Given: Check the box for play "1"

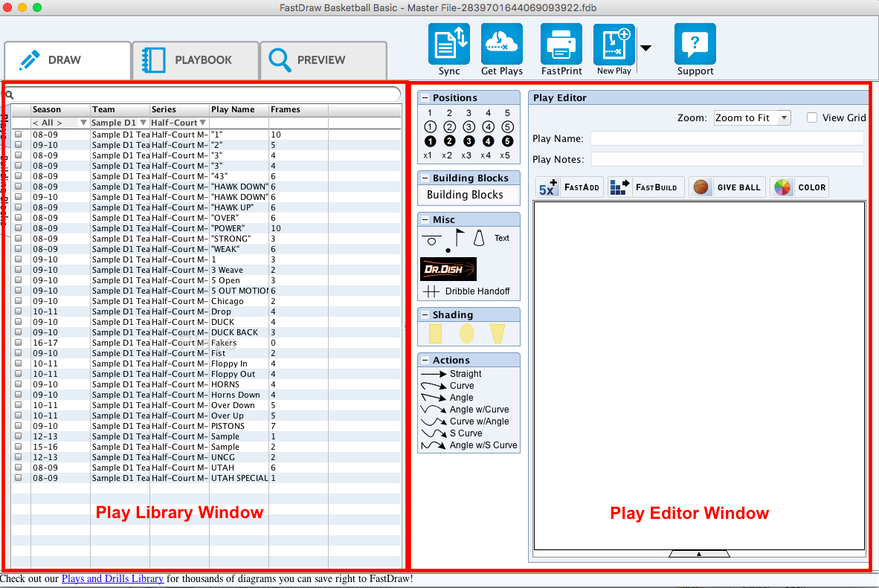Looking at the screenshot, I should point(19,135).
